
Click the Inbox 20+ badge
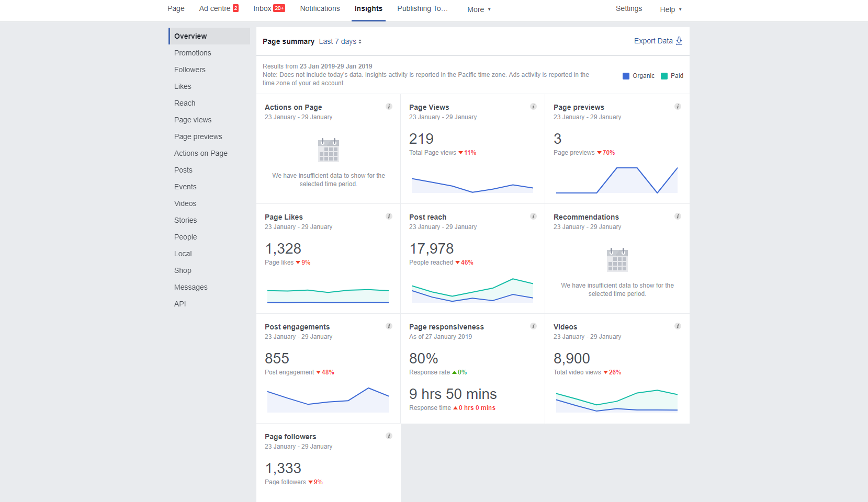pos(279,8)
